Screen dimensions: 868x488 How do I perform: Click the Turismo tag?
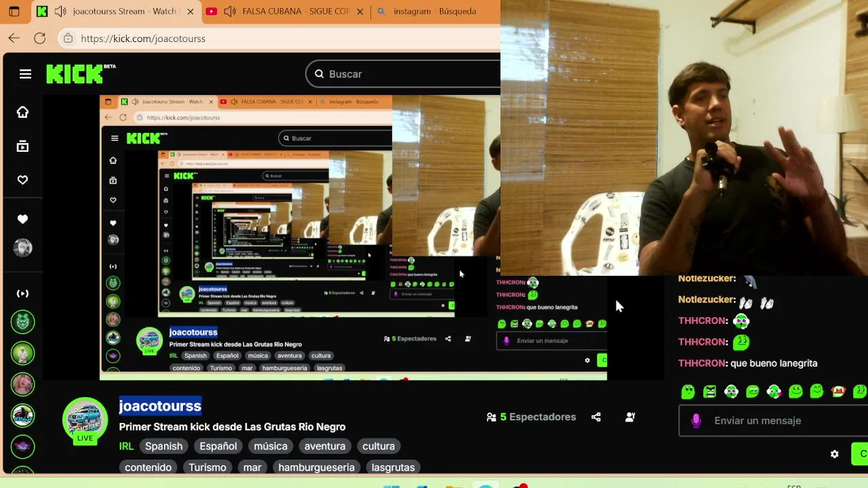click(x=208, y=467)
